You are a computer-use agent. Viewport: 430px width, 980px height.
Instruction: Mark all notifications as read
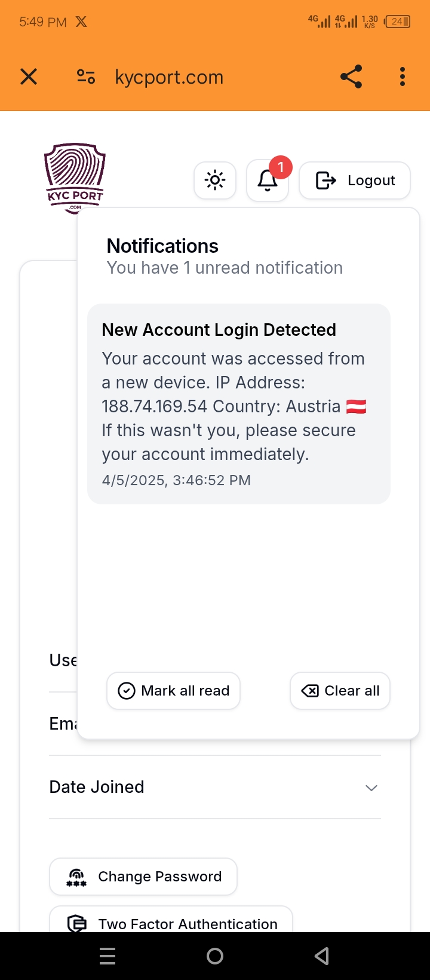click(x=173, y=691)
